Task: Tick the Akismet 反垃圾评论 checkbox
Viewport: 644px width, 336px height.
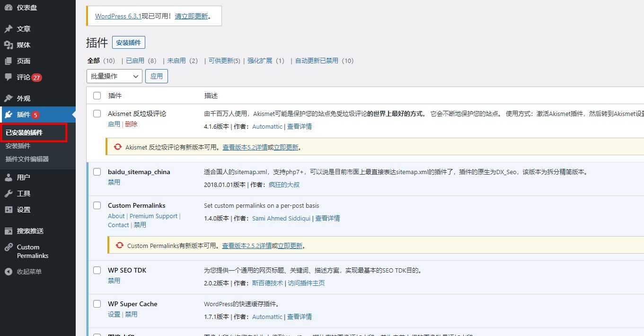Action: tap(97, 114)
